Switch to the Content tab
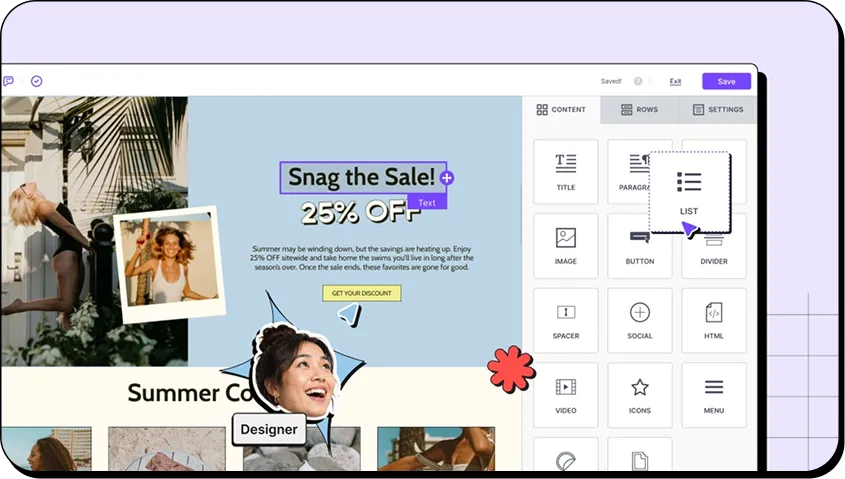 coord(561,109)
